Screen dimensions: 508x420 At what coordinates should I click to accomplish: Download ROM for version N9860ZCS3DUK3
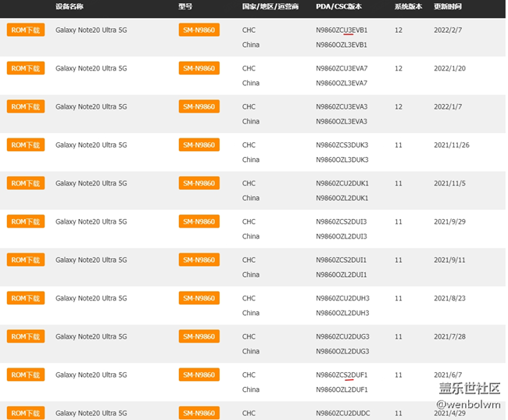(x=26, y=145)
